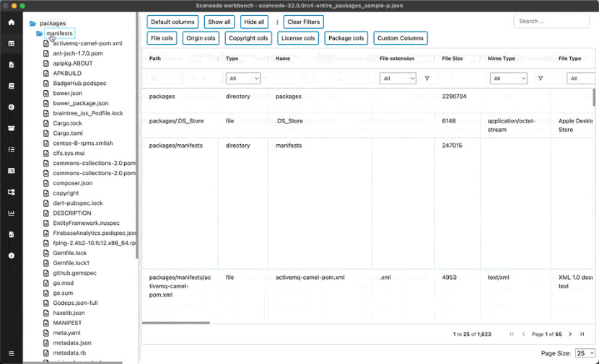The width and height of the screenshot is (599, 364).
Task: Select the Table View sidebar icon
Action: [12, 43]
